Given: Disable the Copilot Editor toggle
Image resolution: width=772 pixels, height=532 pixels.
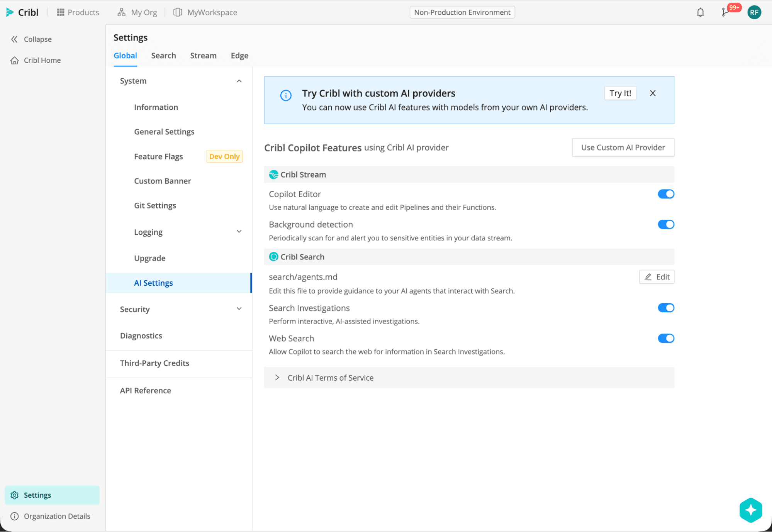Looking at the screenshot, I should 666,194.
